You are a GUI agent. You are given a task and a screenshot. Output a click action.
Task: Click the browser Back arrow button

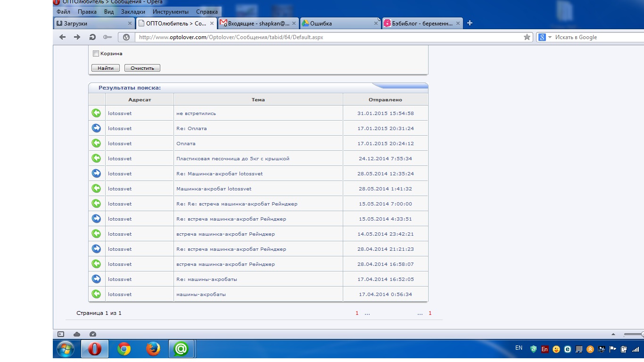pyautogui.click(x=62, y=37)
